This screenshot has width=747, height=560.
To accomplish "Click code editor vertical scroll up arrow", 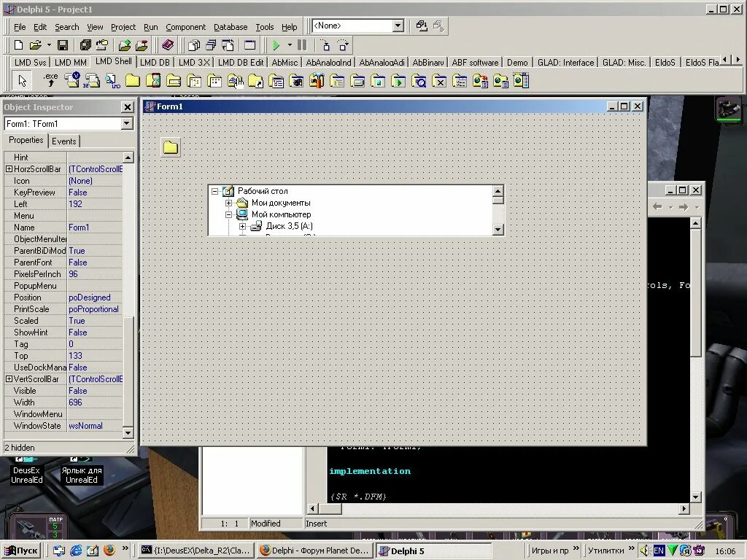I will pyautogui.click(x=695, y=223).
